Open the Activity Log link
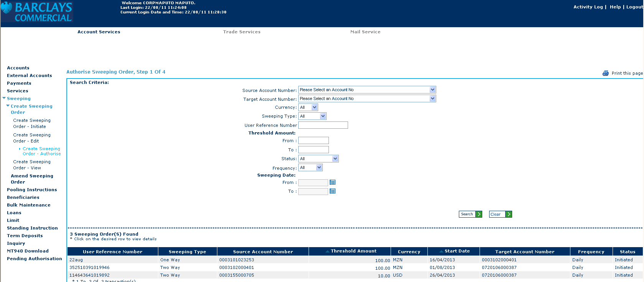 (588, 7)
